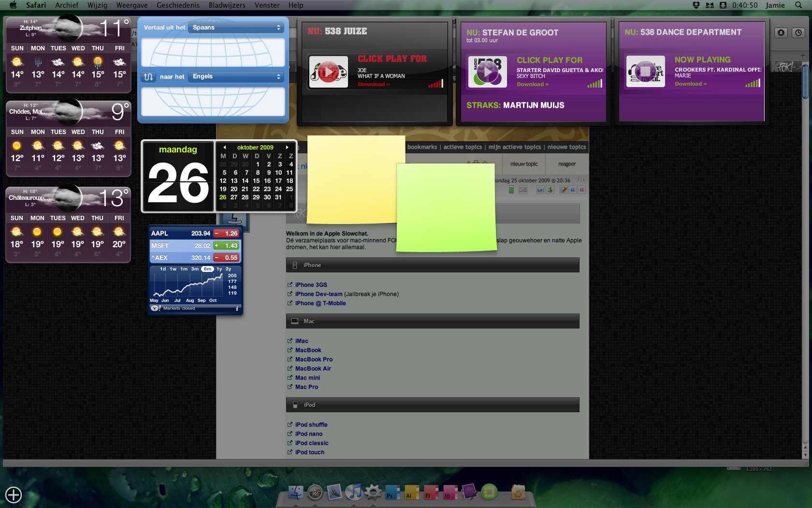Play the 538 Juize radio stream

tap(328, 72)
